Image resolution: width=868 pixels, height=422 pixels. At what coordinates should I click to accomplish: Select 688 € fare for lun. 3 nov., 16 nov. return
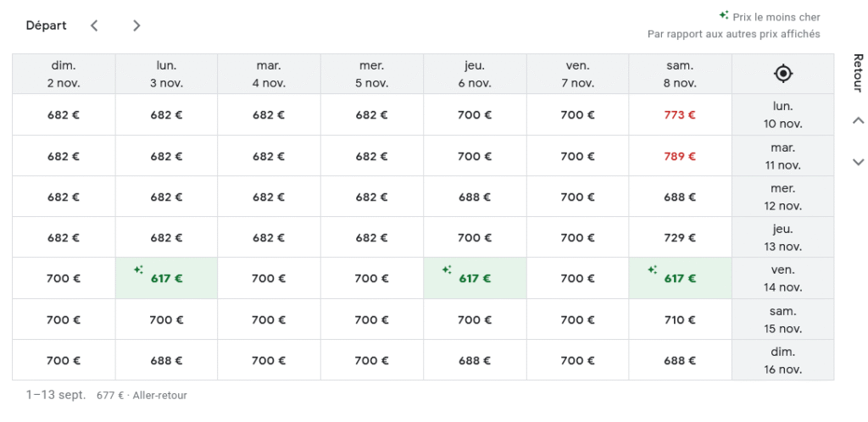click(166, 361)
